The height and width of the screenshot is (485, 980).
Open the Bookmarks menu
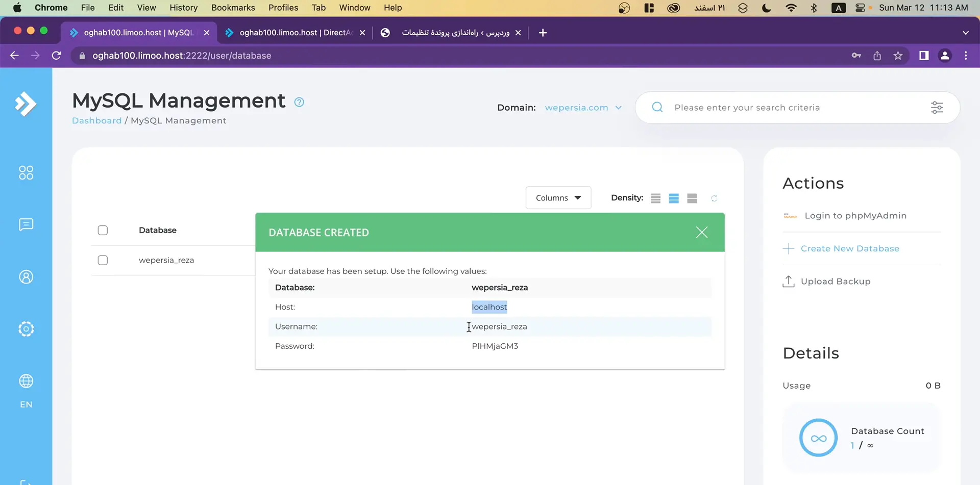233,8
